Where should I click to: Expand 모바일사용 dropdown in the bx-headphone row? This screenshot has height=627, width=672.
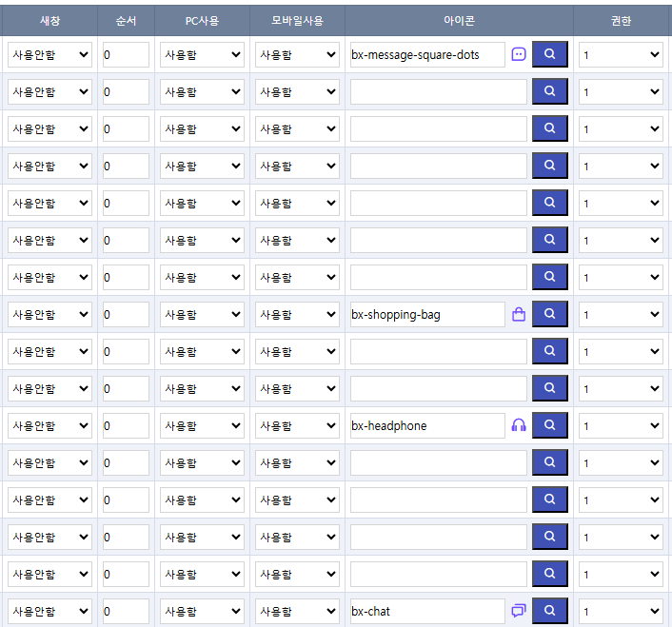(297, 426)
